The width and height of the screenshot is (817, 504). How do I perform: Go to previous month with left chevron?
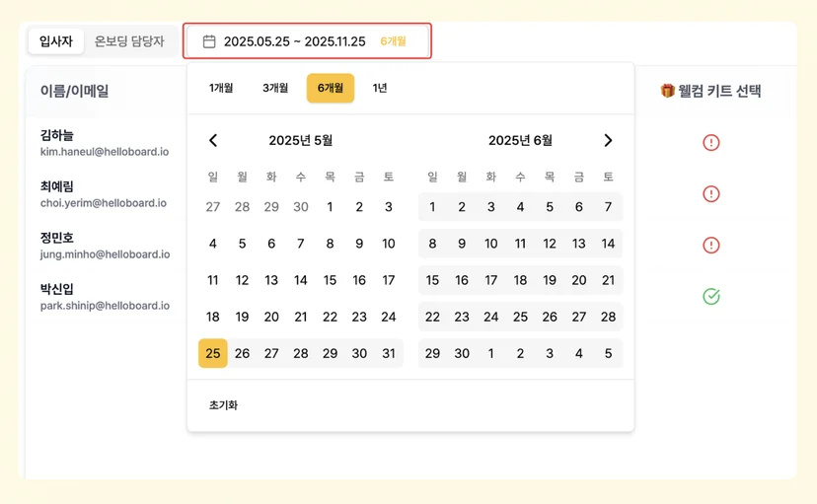coord(213,140)
